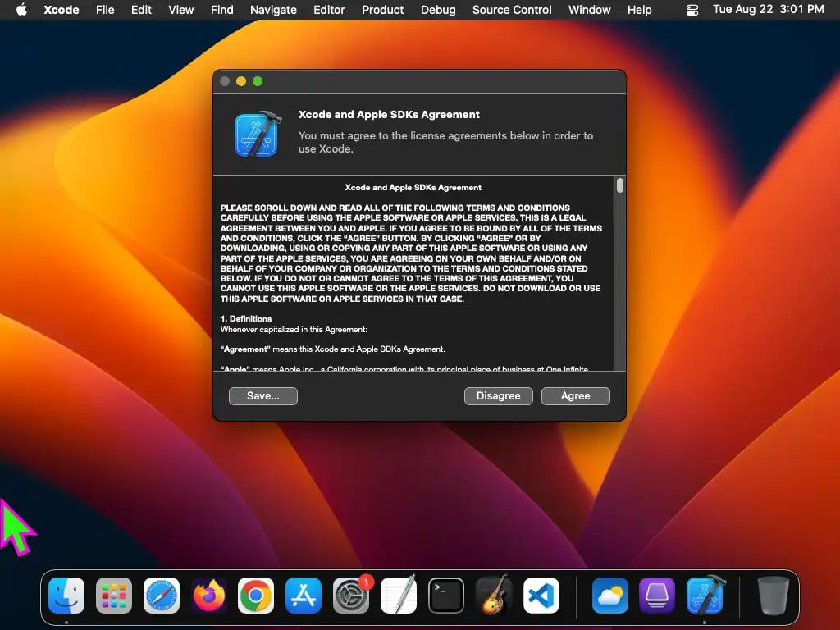Open the Editor menu
This screenshot has height=630, width=840.
point(329,10)
